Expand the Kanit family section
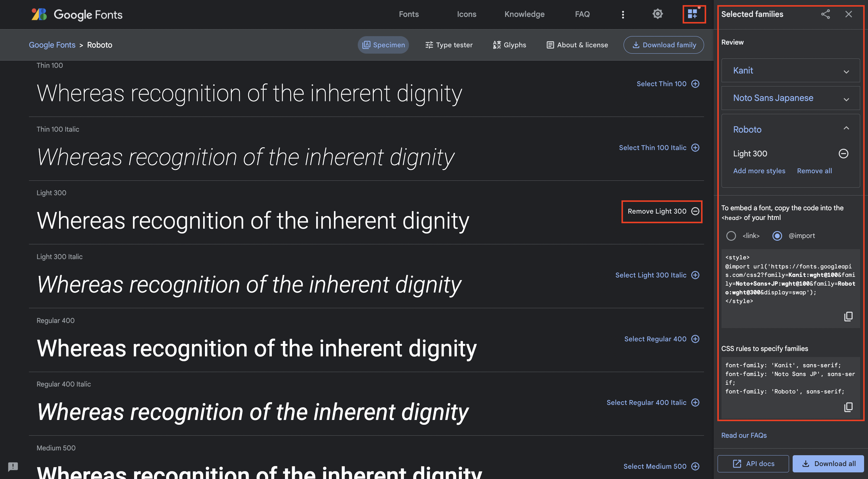This screenshot has height=479, width=868. coord(846,71)
